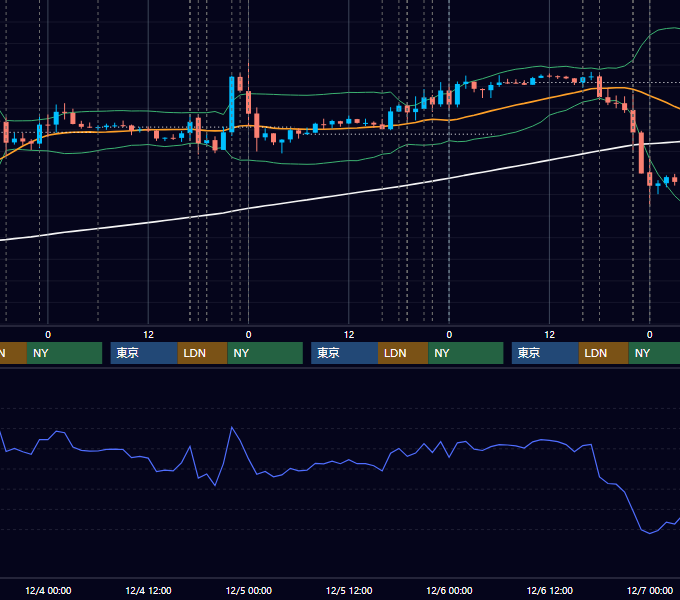
Task: Select the 東京 session block on 12/5
Action: [x=344, y=353]
